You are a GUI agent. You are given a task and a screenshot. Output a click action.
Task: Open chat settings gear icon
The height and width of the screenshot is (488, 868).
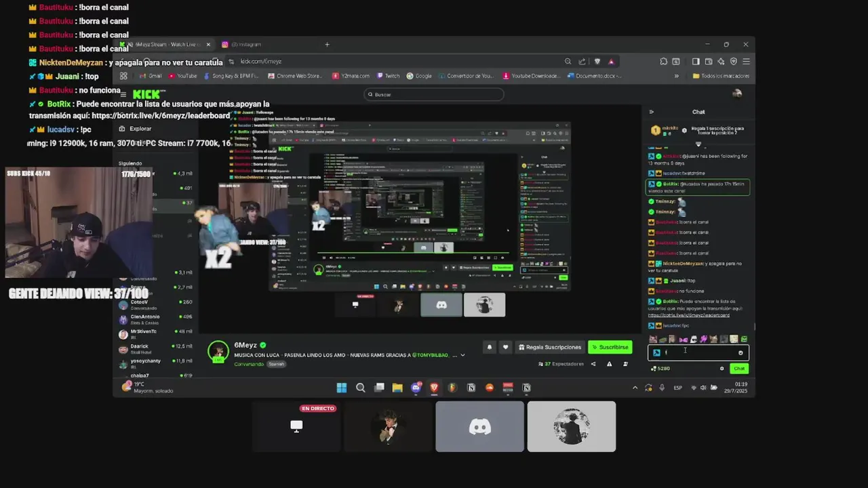[722, 369]
